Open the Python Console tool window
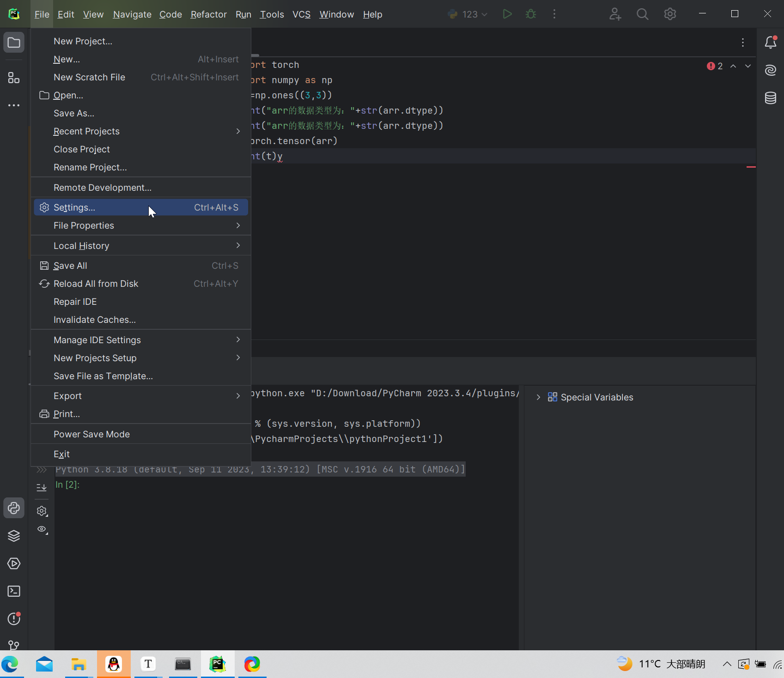The width and height of the screenshot is (784, 678). [x=14, y=508]
